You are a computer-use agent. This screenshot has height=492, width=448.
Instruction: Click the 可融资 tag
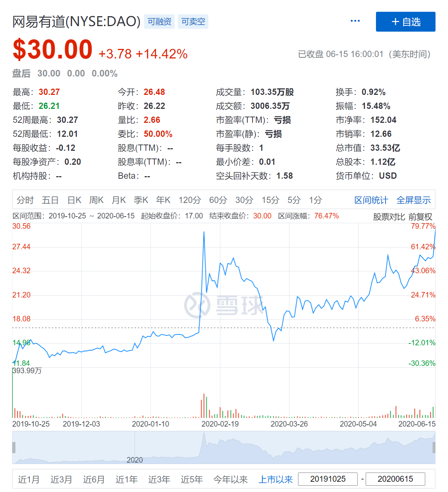coord(160,22)
